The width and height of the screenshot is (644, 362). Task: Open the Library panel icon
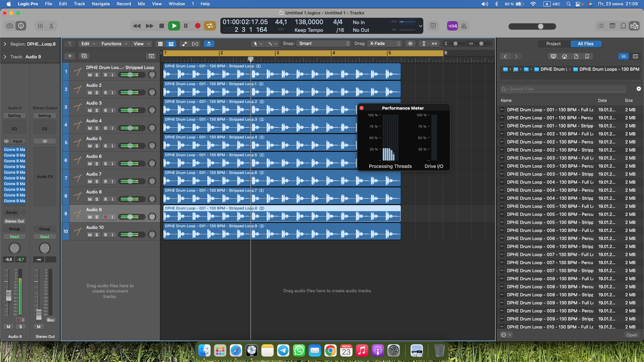tap(10, 26)
